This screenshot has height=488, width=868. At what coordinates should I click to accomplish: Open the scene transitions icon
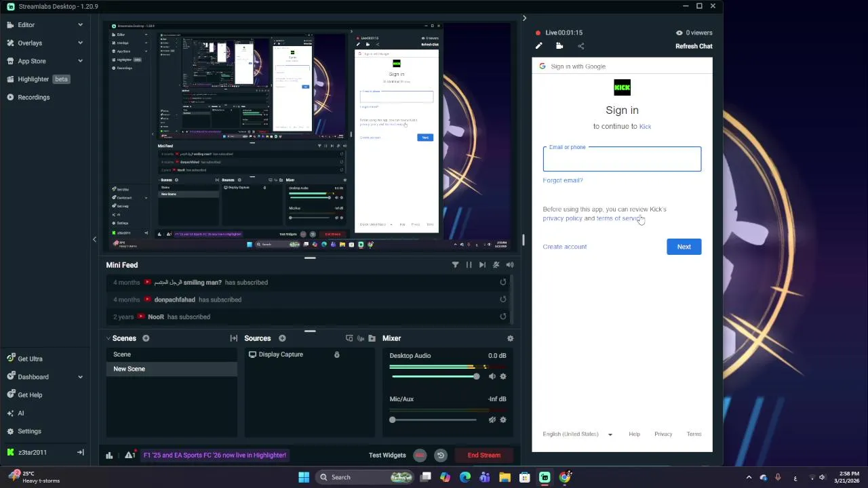pos(234,338)
